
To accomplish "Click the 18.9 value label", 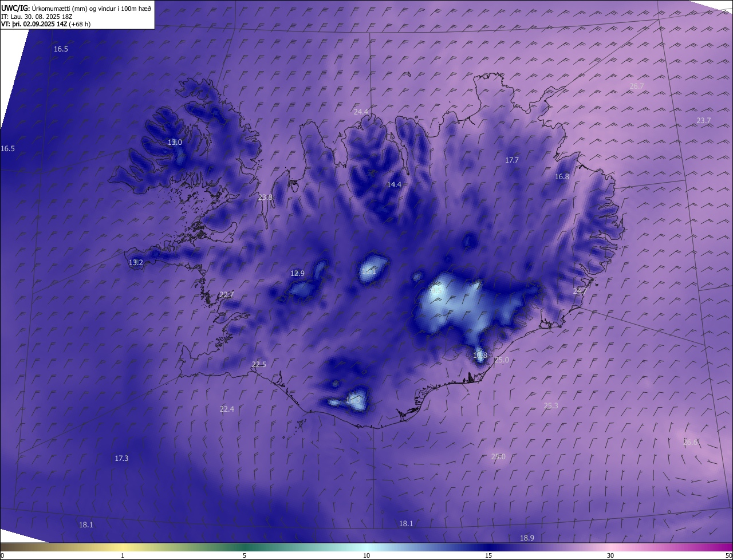I will click(x=527, y=538).
